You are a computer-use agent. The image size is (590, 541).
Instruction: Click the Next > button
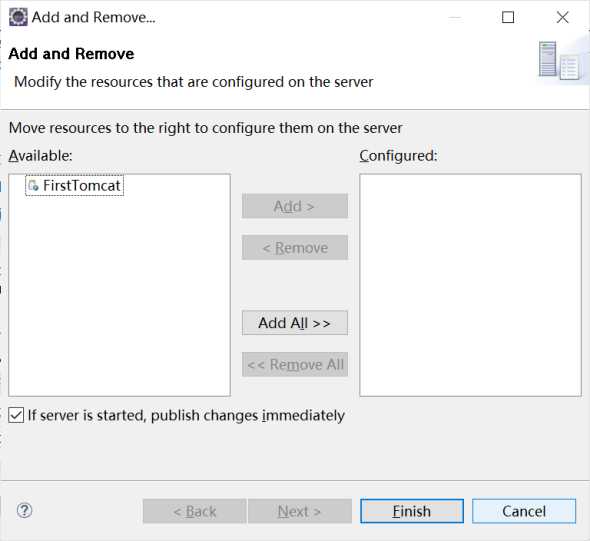(x=300, y=511)
